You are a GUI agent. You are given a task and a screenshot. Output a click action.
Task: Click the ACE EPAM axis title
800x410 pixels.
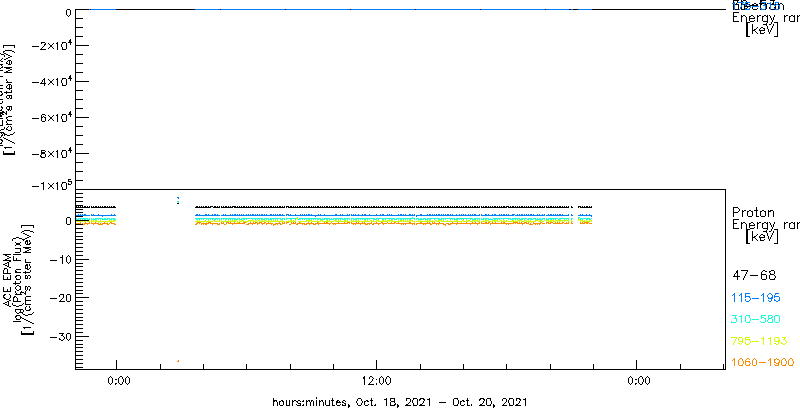(x=9, y=278)
